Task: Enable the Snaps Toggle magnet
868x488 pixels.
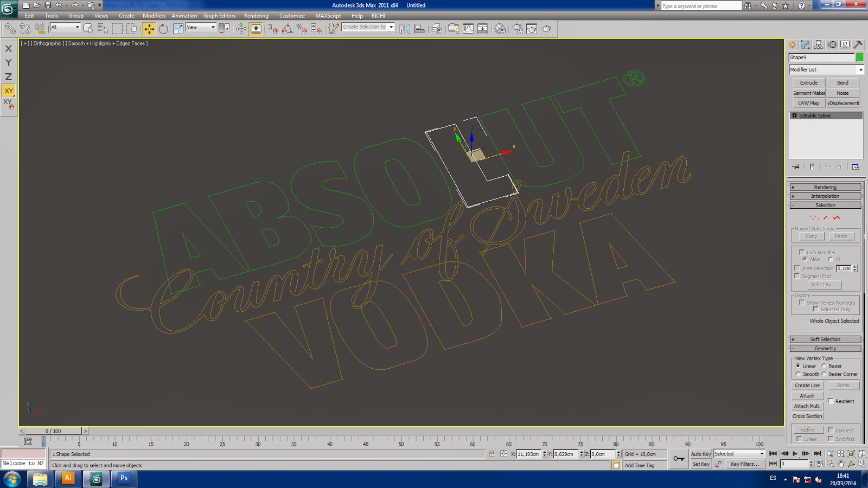Action: click(271, 28)
